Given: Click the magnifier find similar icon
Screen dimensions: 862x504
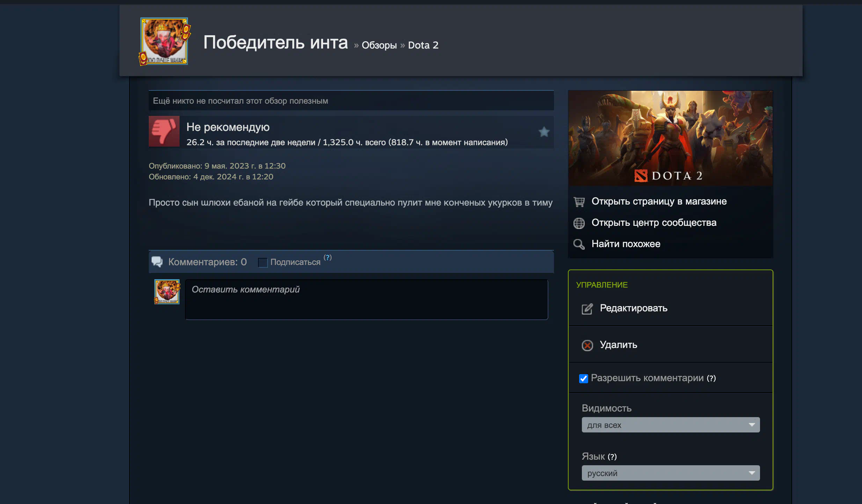Looking at the screenshot, I should (579, 244).
